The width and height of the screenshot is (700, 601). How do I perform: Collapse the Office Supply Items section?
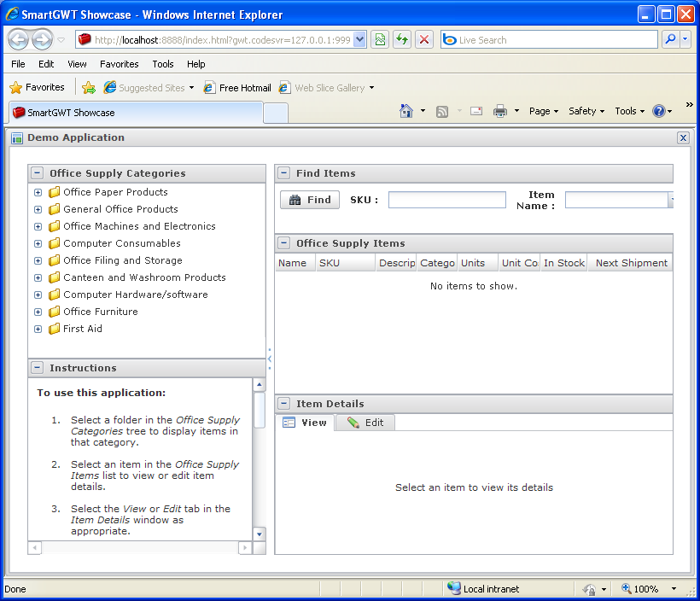pyautogui.click(x=284, y=243)
